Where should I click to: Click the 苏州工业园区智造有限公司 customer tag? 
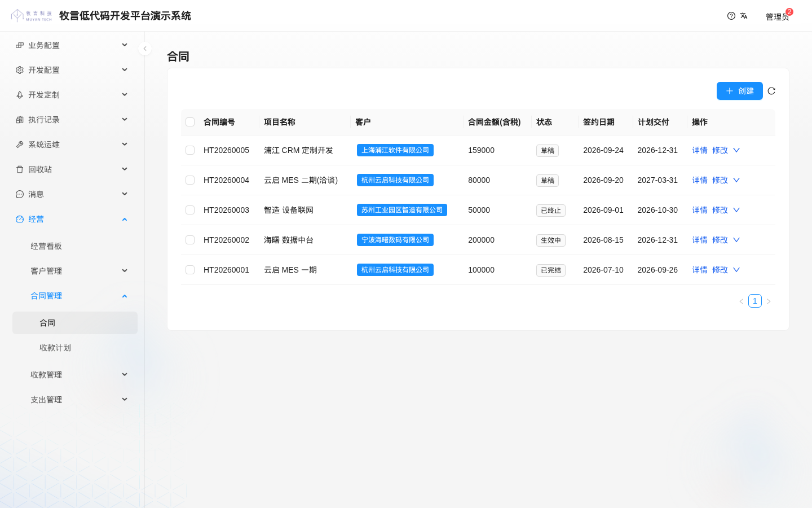(x=402, y=210)
